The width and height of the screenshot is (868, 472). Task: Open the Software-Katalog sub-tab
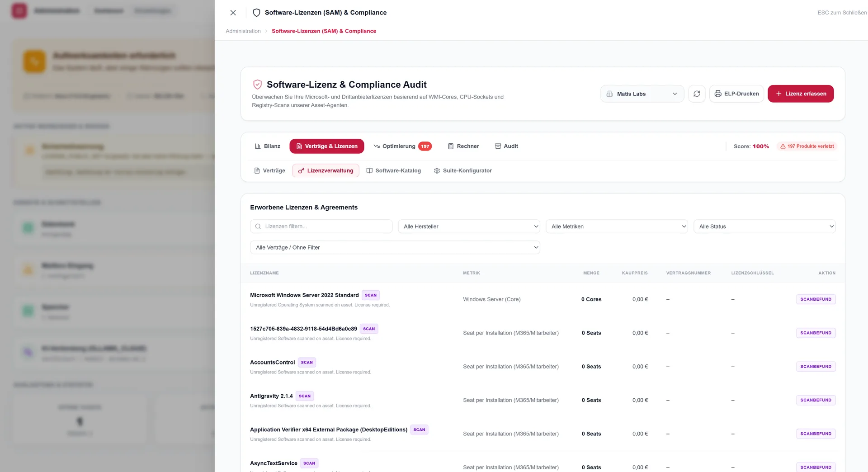393,170
